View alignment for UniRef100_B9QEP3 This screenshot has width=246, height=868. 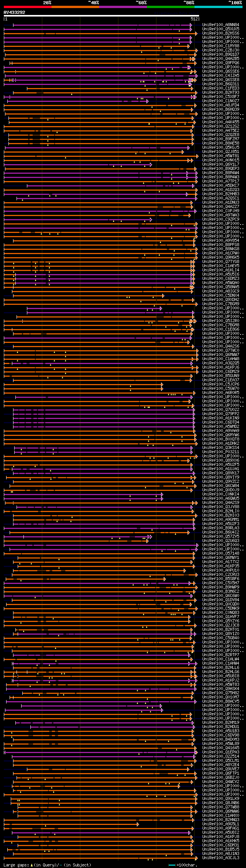coord(221,168)
